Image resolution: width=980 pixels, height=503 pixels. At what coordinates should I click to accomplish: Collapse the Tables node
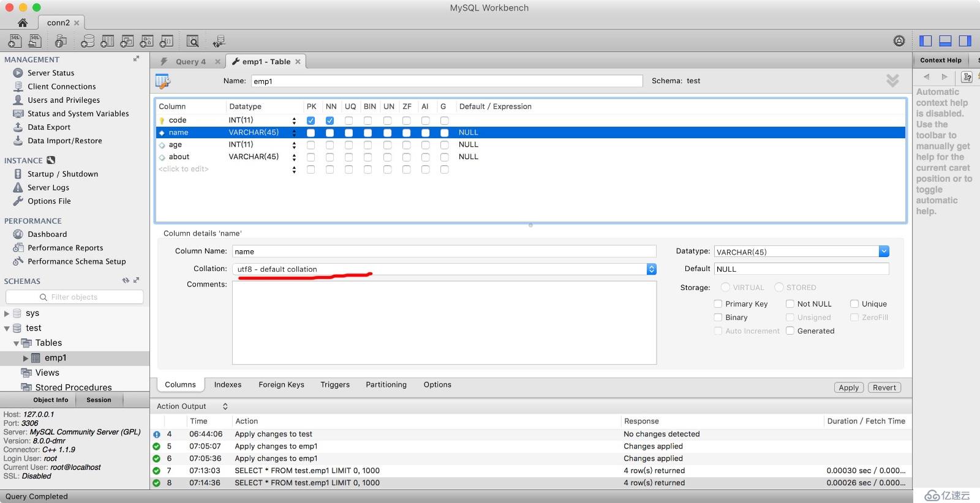[16, 343]
